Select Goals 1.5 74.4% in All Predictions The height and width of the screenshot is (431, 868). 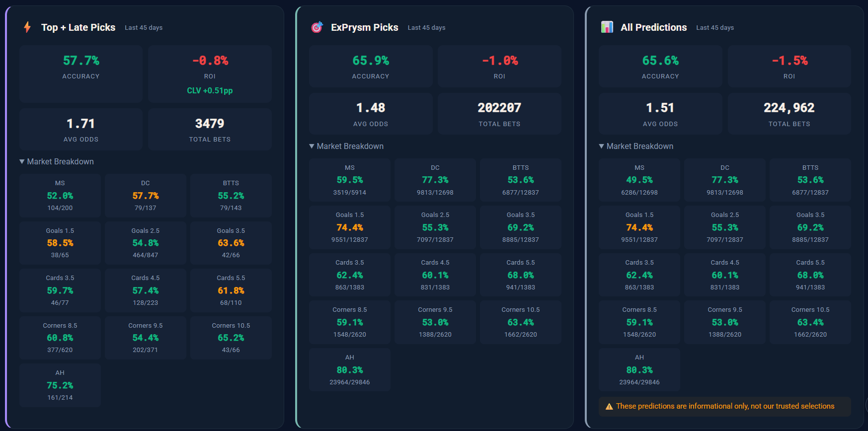tap(639, 227)
